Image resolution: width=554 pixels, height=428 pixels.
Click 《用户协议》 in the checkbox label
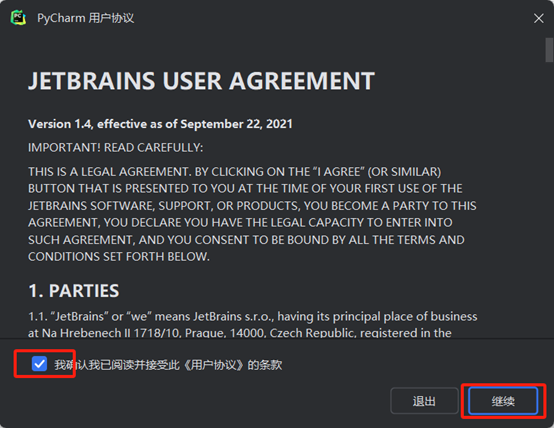click(214, 365)
